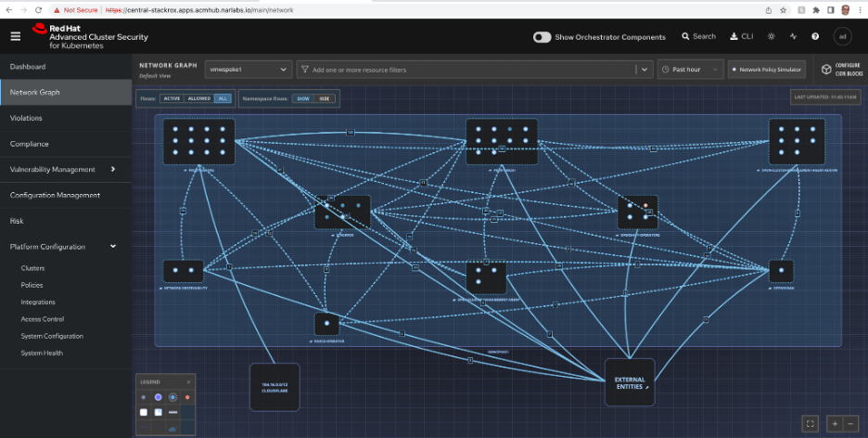Open the Compliance page
This screenshot has height=438, width=868.
pyautogui.click(x=29, y=144)
